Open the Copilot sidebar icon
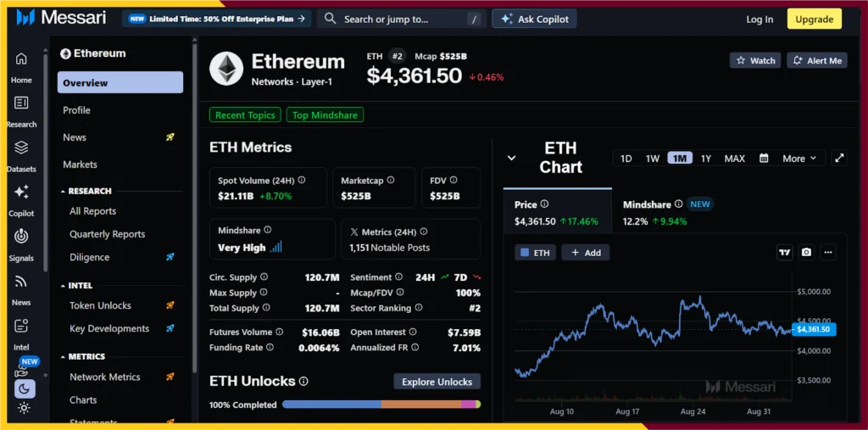 click(x=21, y=200)
